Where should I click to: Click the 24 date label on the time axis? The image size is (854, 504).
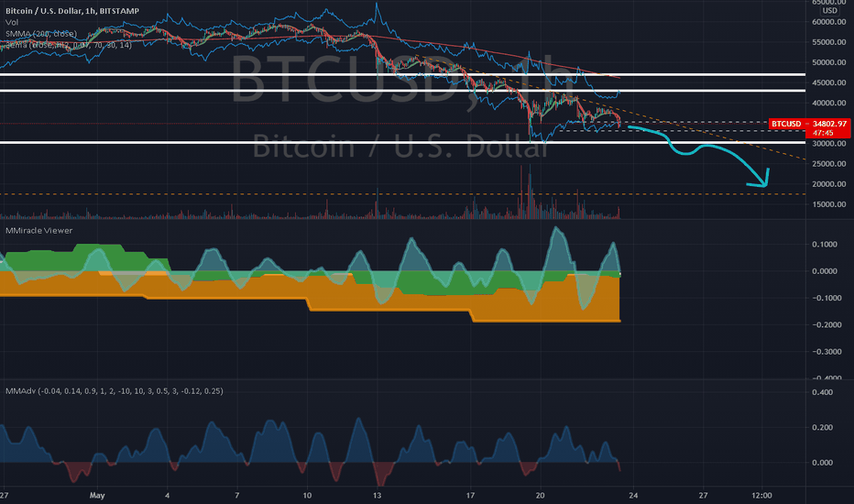pos(633,495)
